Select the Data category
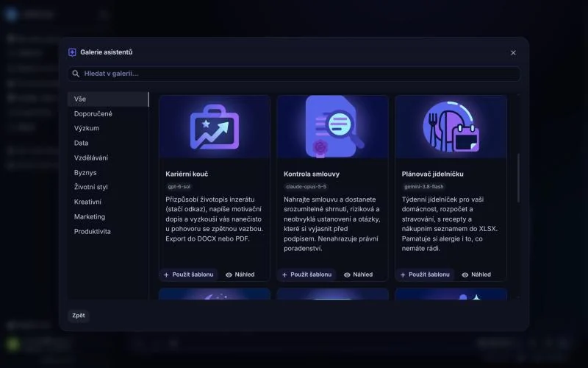Viewport: 588px width, 368px height. [x=108, y=143]
